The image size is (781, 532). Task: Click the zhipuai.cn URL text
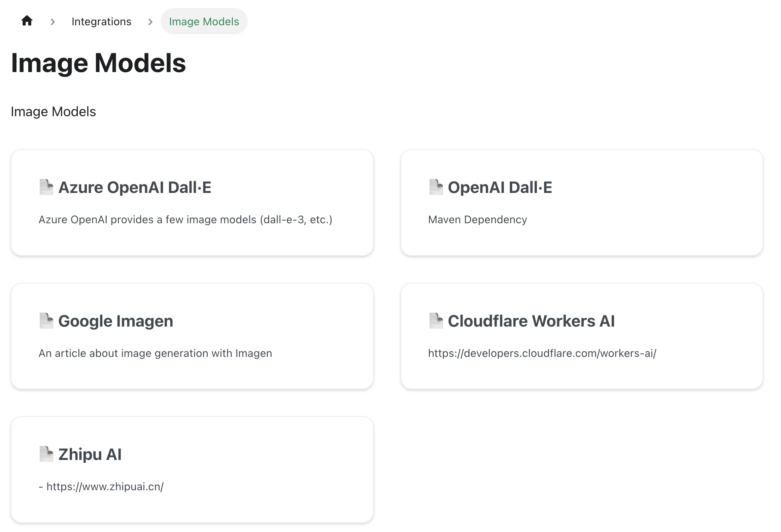click(105, 487)
